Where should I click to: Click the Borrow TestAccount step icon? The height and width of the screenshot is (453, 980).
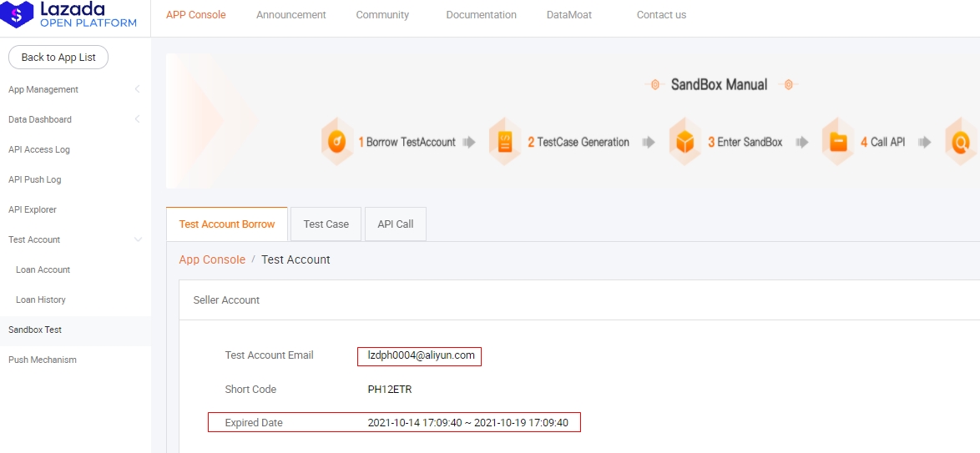coord(336,142)
